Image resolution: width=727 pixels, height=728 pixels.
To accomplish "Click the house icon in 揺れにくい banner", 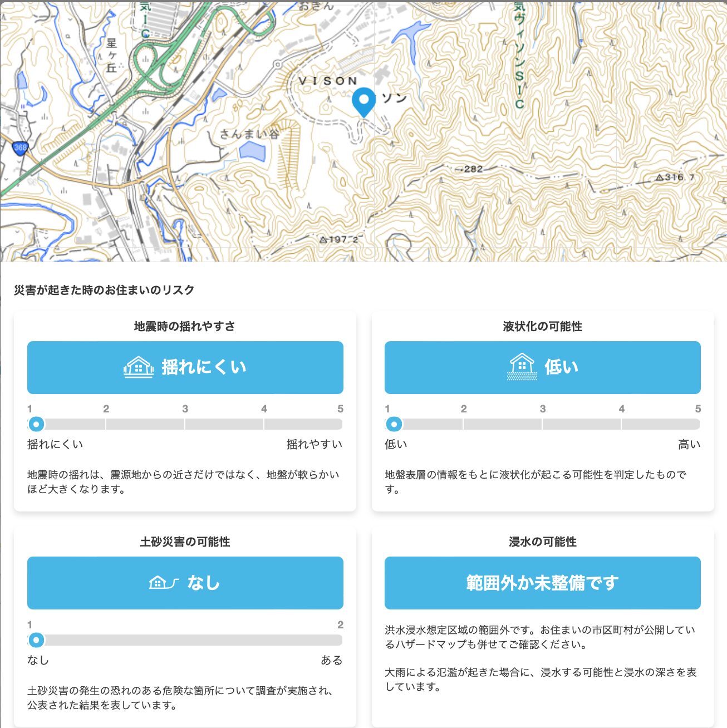I will click(138, 367).
